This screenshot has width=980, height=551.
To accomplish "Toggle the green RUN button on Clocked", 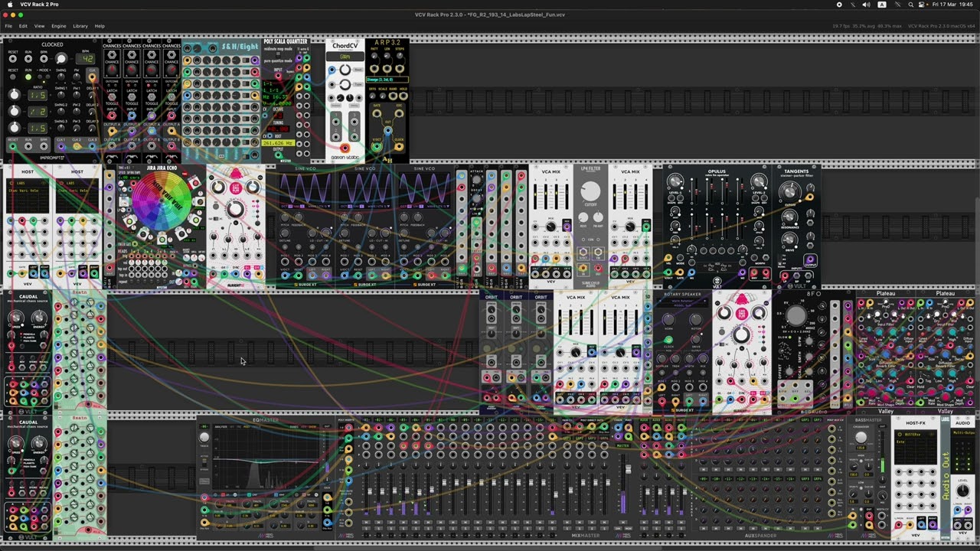I will pyautogui.click(x=28, y=77).
